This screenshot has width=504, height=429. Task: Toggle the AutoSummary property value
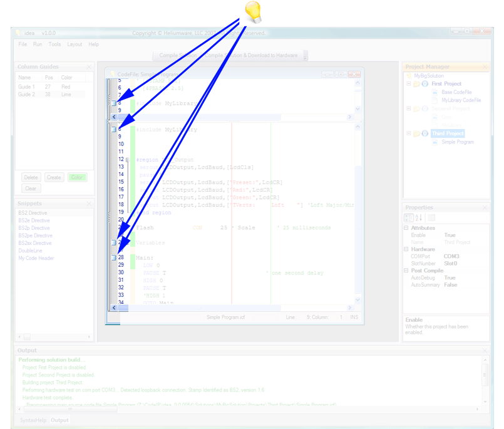click(451, 284)
